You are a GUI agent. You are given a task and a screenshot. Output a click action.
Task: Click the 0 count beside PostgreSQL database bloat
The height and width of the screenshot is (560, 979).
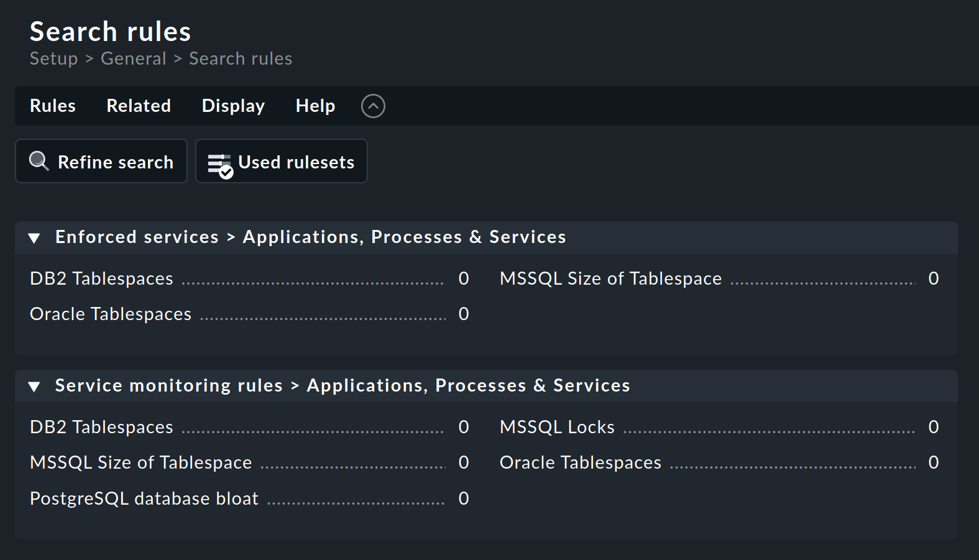(x=464, y=498)
